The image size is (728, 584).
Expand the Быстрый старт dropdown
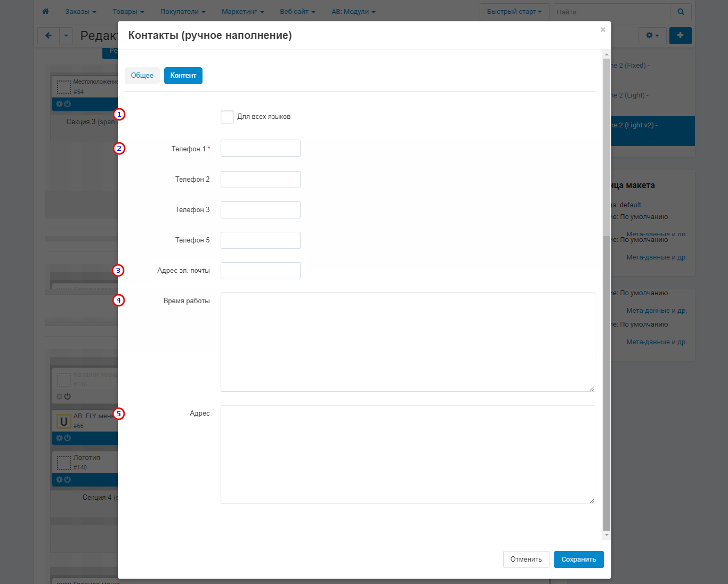pos(514,12)
